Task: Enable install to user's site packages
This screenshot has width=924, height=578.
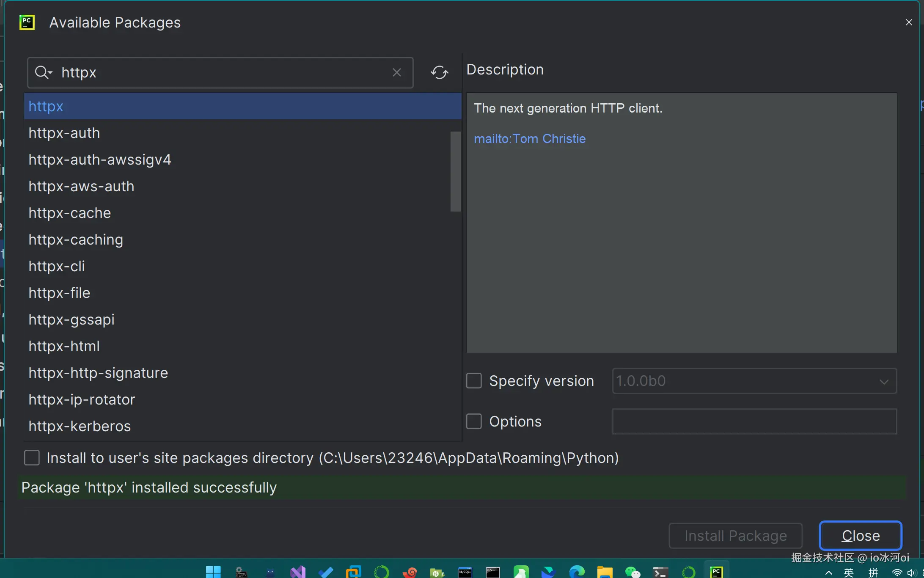Action: click(32, 458)
